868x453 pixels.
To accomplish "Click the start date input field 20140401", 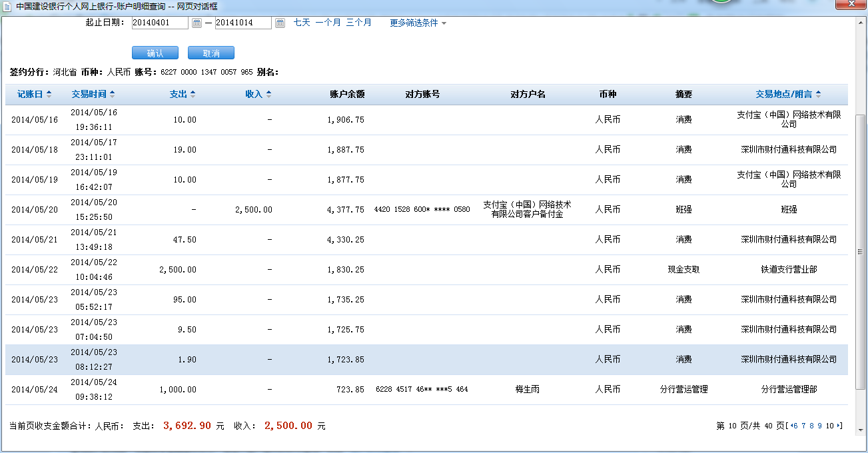I will tap(160, 23).
